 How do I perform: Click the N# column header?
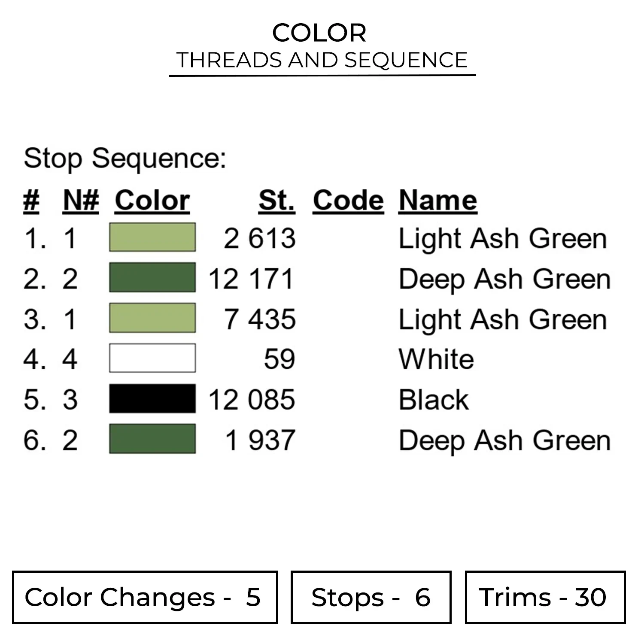pyautogui.click(x=81, y=200)
